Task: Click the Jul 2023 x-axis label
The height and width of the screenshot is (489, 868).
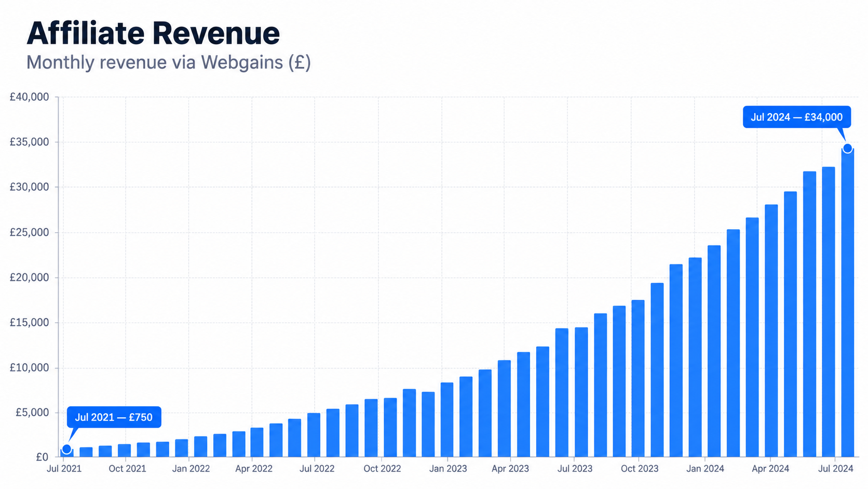Action: click(x=575, y=469)
